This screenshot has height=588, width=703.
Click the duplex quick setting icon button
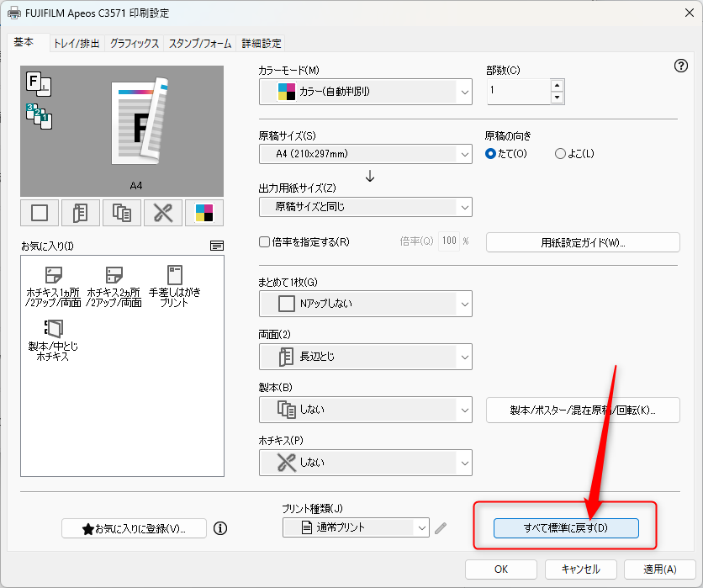coord(81,213)
